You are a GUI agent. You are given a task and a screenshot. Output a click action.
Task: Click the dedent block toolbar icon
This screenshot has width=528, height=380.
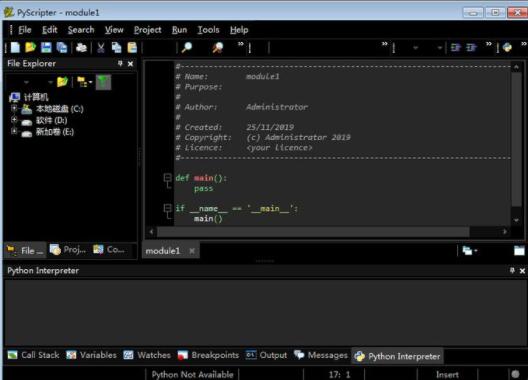(x=471, y=48)
